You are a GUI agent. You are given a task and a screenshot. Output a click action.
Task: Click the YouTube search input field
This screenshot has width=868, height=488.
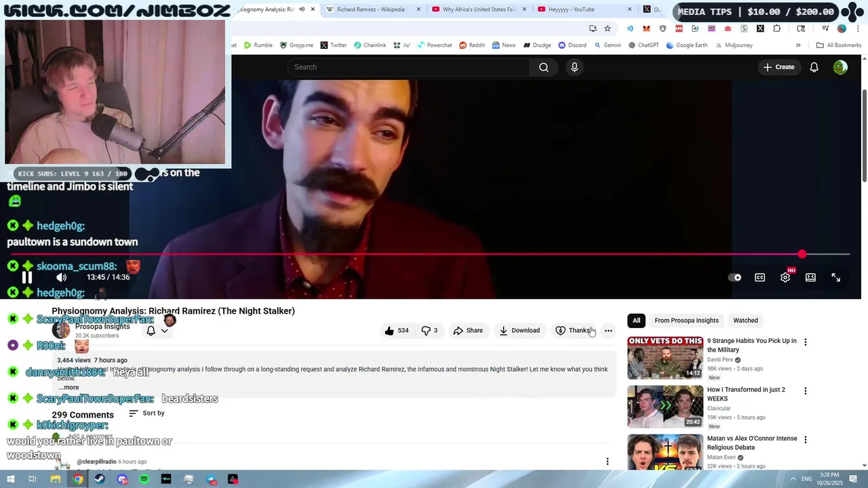[x=408, y=67]
